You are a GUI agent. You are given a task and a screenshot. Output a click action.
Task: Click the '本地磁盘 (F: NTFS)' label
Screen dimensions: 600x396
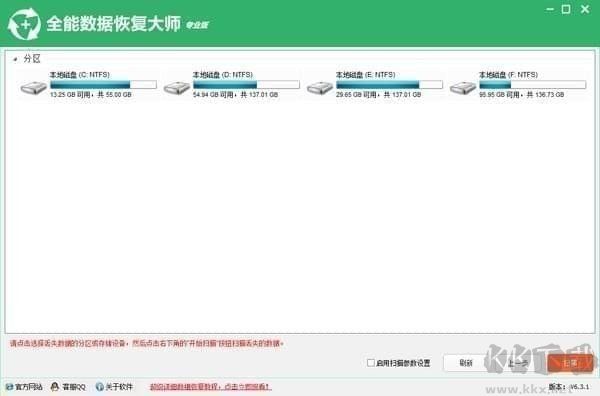(509, 75)
